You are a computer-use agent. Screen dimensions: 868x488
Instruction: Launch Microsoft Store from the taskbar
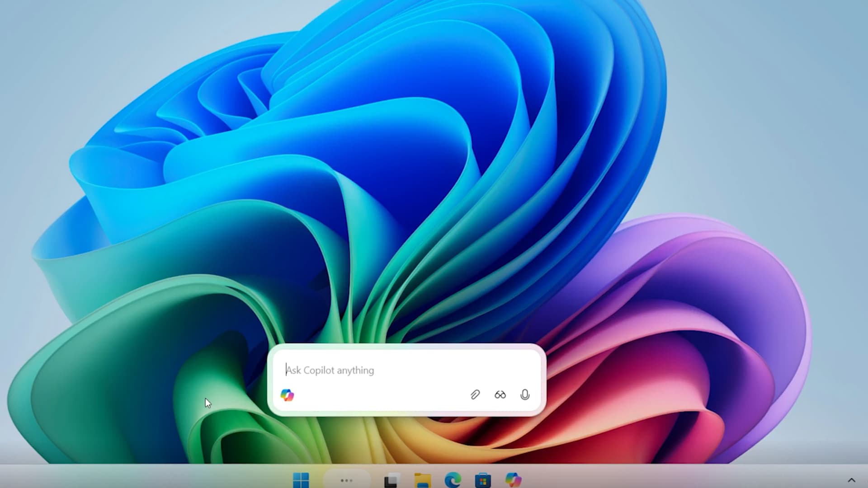pyautogui.click(x=483, y=480)
